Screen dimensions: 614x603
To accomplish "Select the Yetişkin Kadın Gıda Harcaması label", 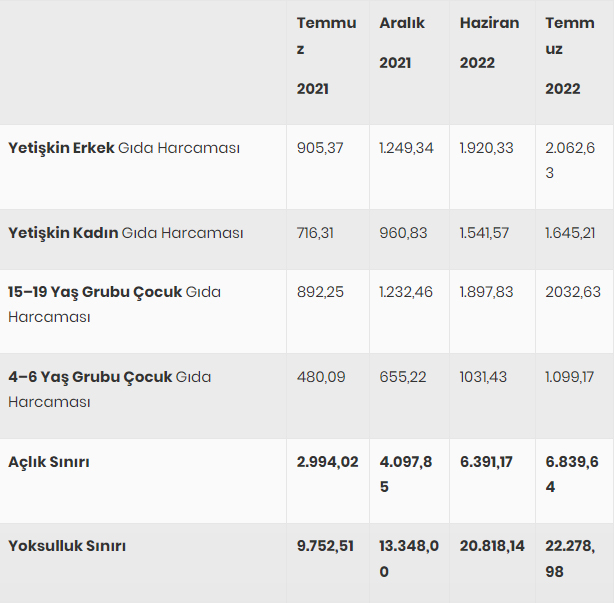I will 126,233.
